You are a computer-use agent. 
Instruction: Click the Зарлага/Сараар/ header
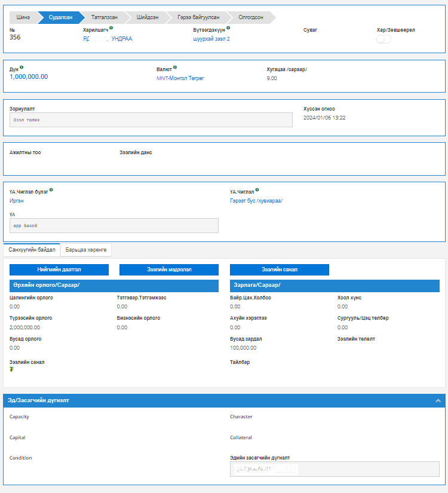(x=335, y=286)
